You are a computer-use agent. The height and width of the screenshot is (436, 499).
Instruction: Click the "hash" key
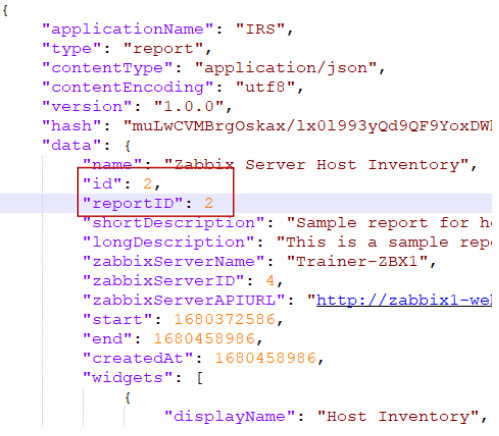coord(72,126)
